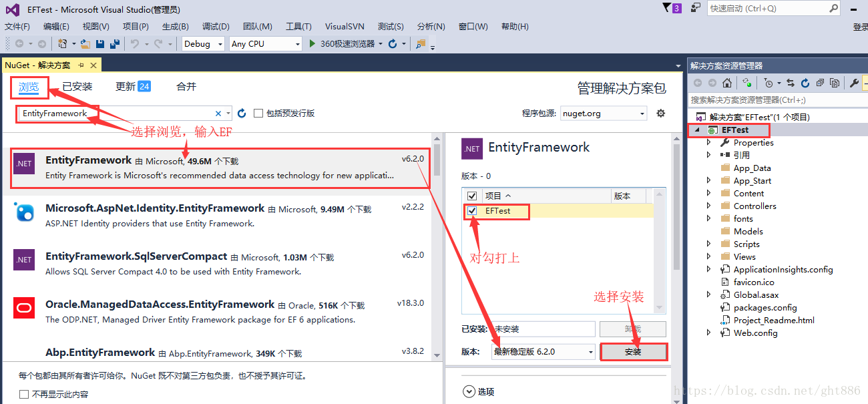Click the Undo toolbar icon

(135, 43)
